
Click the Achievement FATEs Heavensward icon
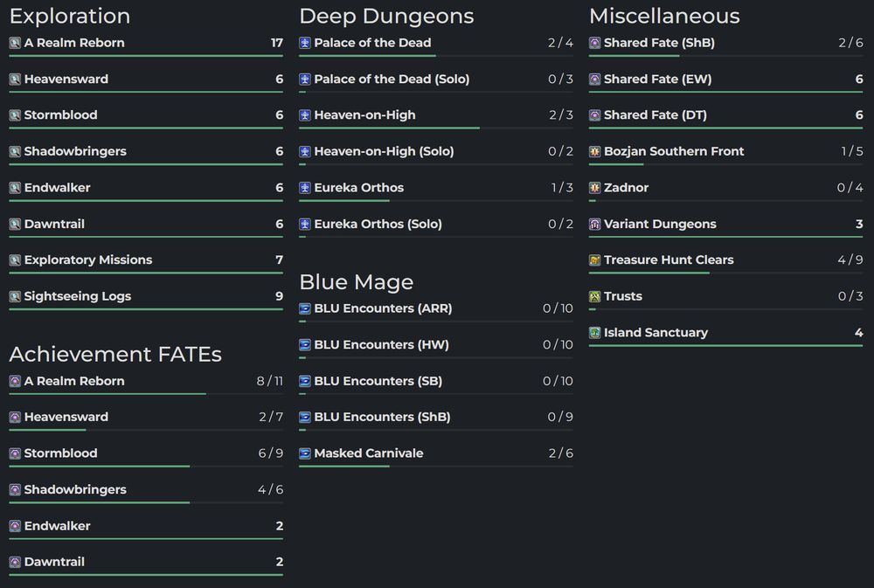coord(15,417)
